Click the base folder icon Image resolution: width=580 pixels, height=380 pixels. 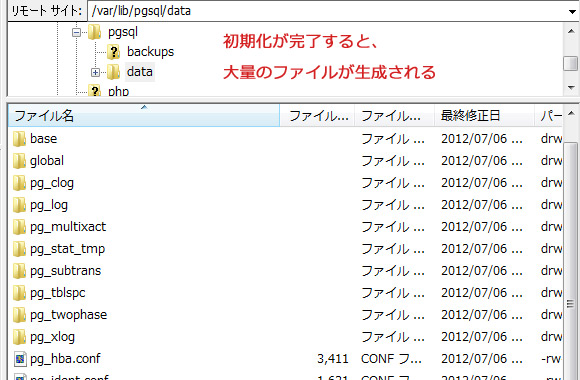pyautogui.click(x=19, y=139)
